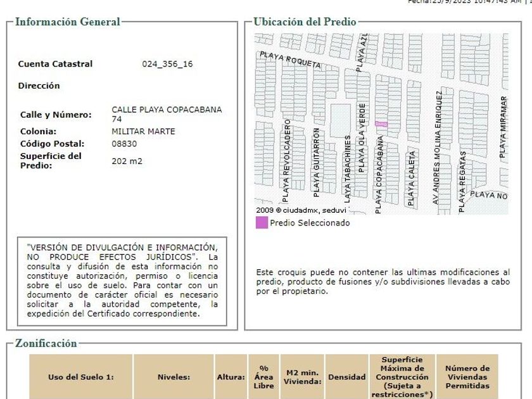Click the pink Predio Seleccionado legend swatch
Viewport: 532px width, 399px height.
(x=262, y=223)
